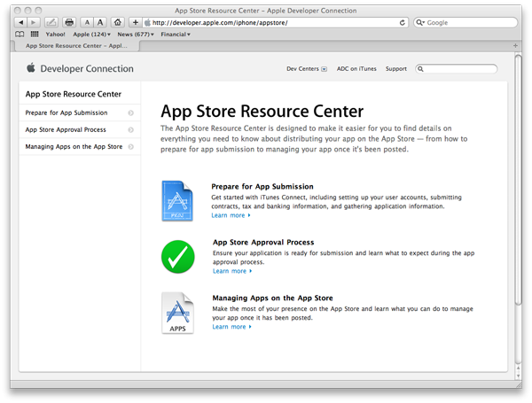The image size is (532, 403).
Task: Click the Apple logo beside Developer Connection
Action: coord(31,68)
